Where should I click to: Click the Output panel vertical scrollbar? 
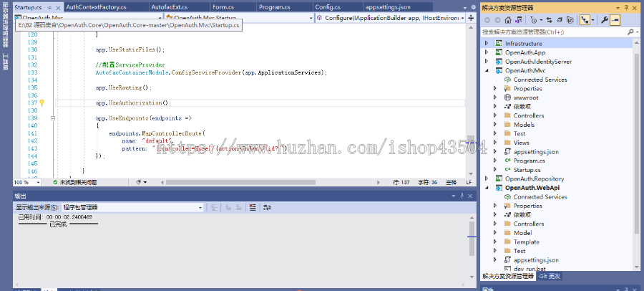coord(472,239)
